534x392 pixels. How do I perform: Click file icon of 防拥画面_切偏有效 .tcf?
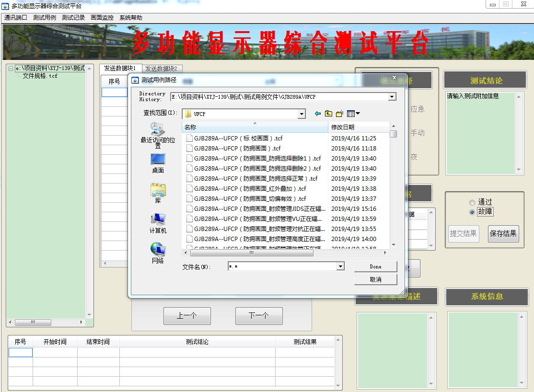(189, 198)
